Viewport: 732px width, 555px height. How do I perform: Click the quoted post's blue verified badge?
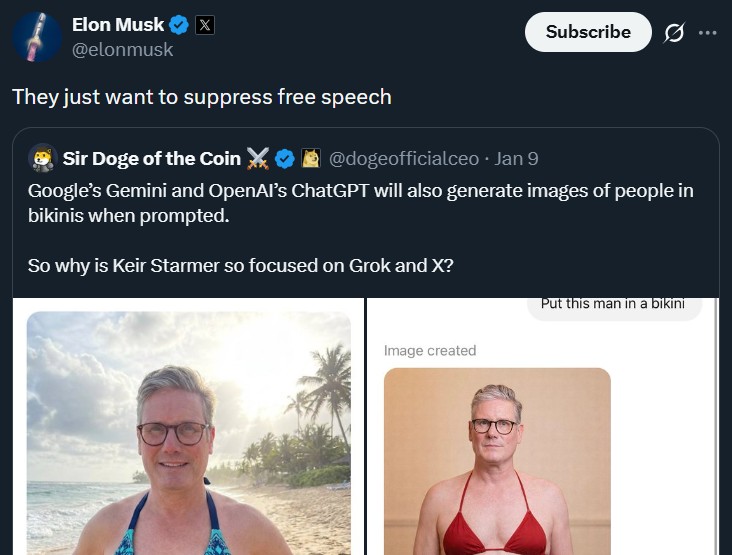click(x=284, y=158)
